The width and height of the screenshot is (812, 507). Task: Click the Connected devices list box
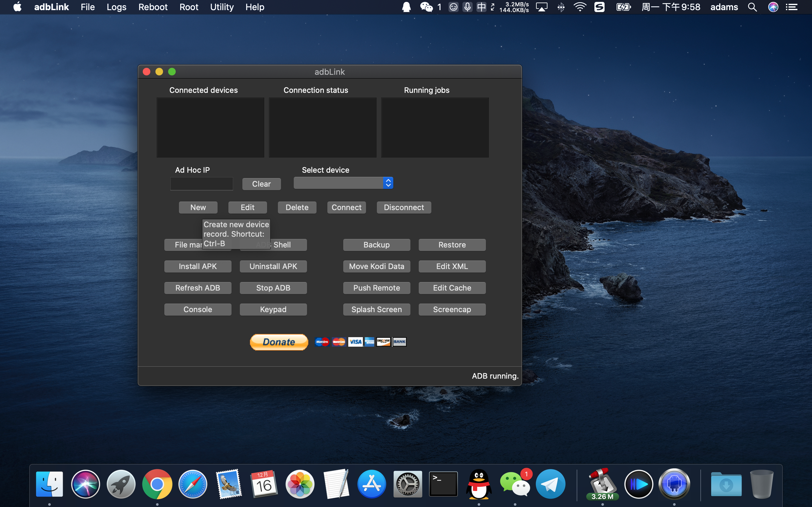point(210,127)
